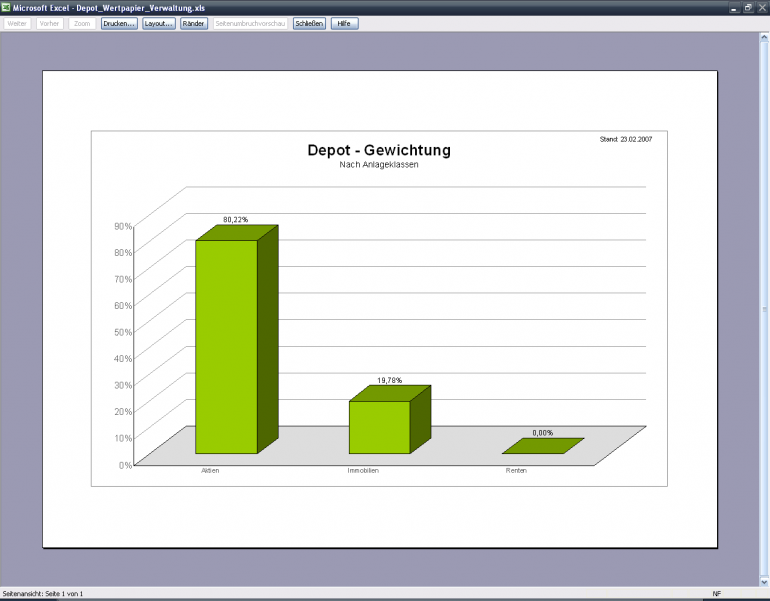Minimize the Excel window
The image size is (770, 601).
pos(734,8)
